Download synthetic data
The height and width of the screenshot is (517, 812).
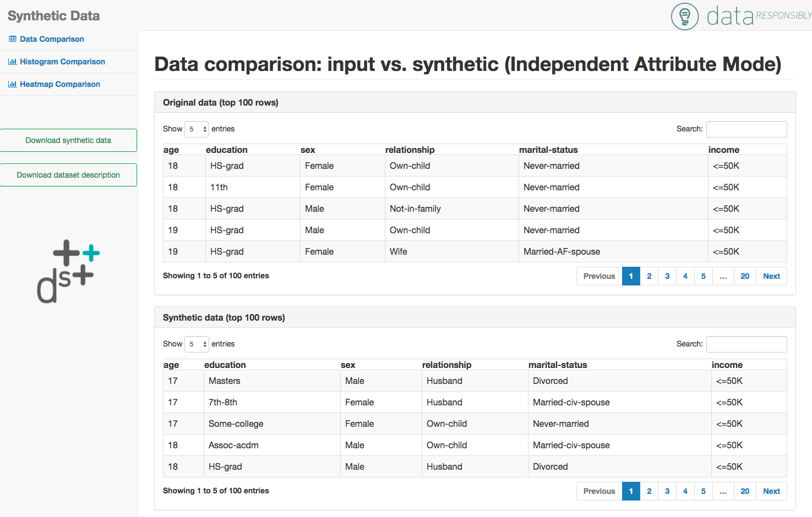point(68,140)
